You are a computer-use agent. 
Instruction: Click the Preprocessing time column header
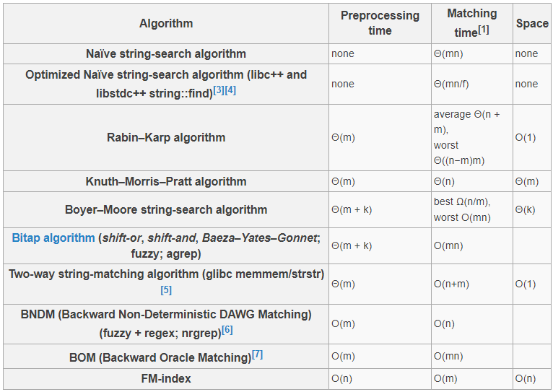point(380,23)
